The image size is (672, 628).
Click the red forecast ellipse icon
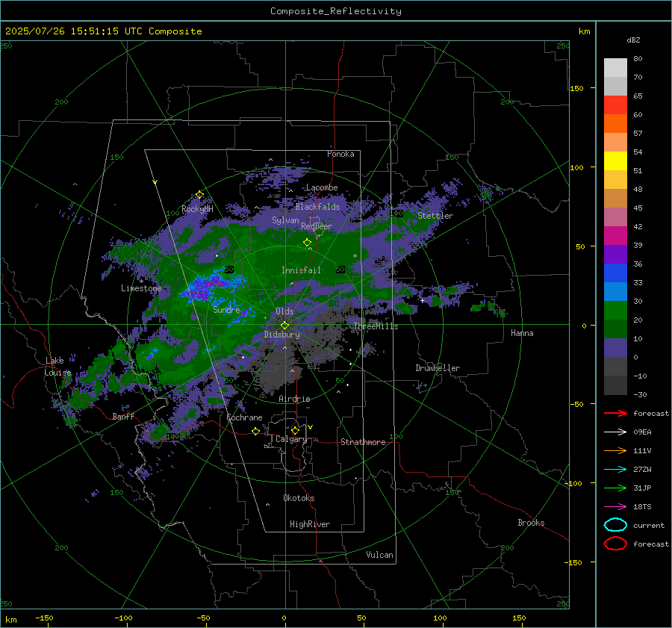(x=615, y=544)
